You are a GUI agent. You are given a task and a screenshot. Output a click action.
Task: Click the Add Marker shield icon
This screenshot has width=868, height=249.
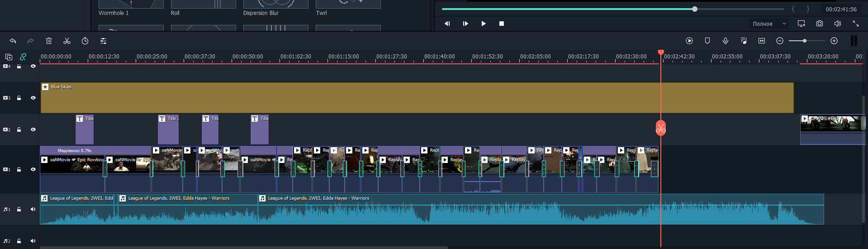click(x=707, y=41)
